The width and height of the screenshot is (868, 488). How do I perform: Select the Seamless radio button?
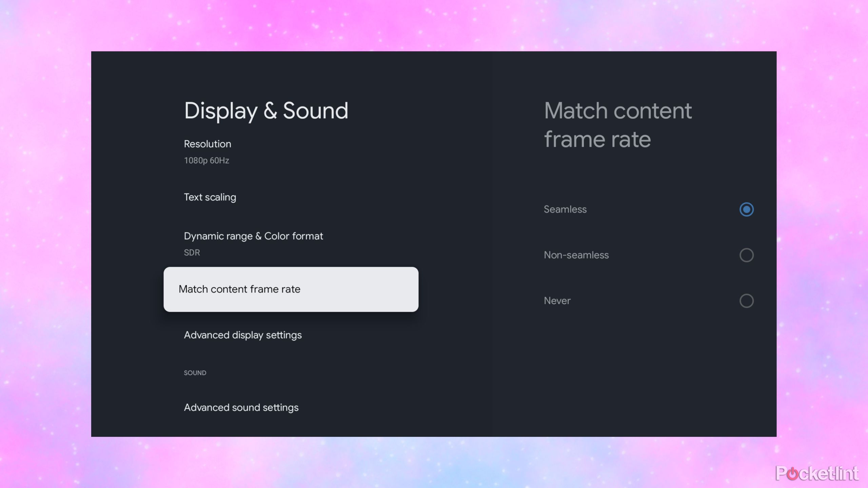click(x=746, y=209)
